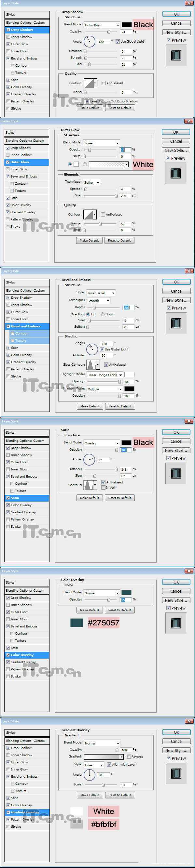Enable Inner Shadow in Drop Shadow dialog sidebar
The width and height of the screenshot is (195, 868).
click(8, 37)
